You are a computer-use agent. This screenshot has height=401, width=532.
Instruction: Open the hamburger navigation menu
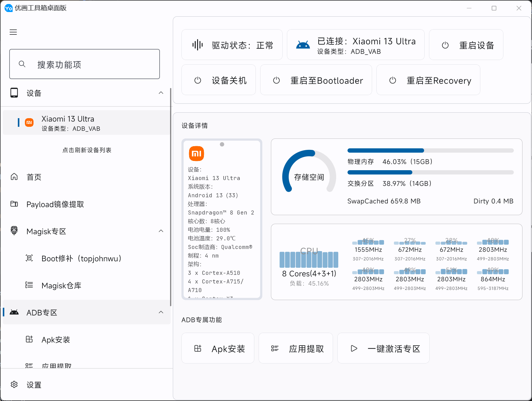(x=13, y=32)
